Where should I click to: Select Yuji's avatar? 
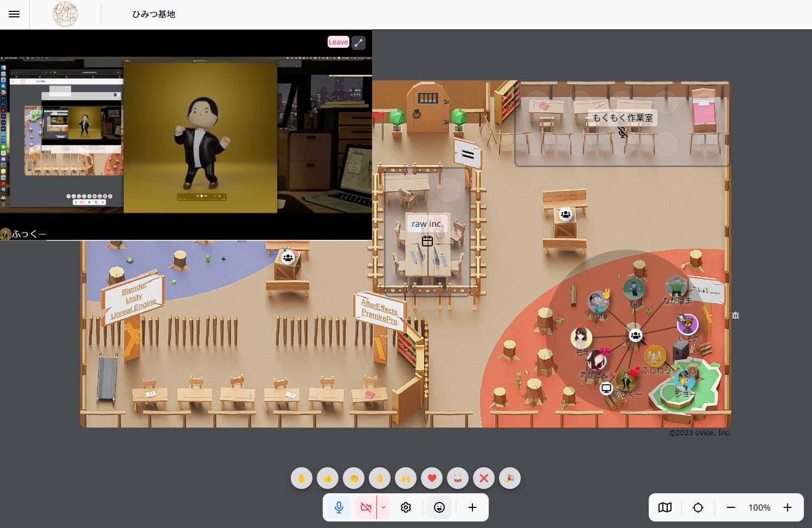pyautogui.click(x=634, y=289)
